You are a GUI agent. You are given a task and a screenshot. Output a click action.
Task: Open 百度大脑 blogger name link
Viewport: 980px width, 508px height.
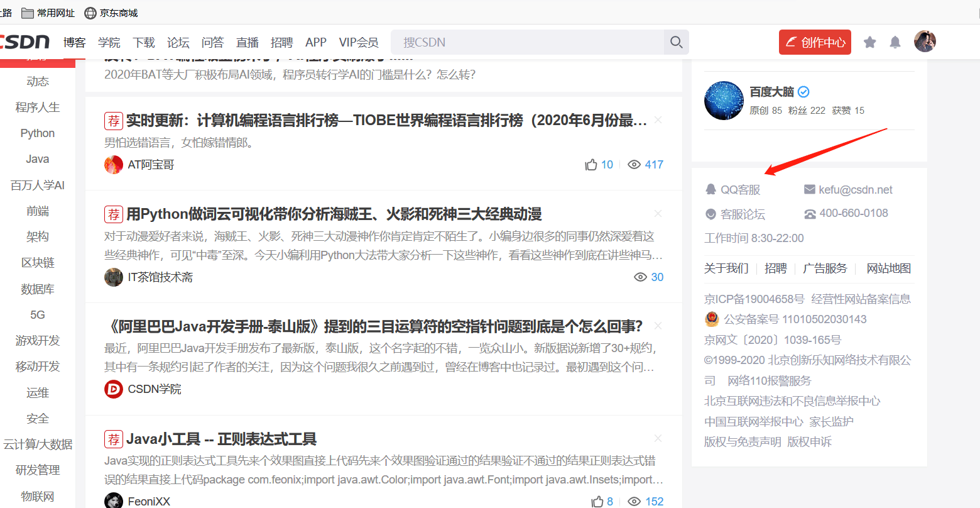(x=772, y=92)
